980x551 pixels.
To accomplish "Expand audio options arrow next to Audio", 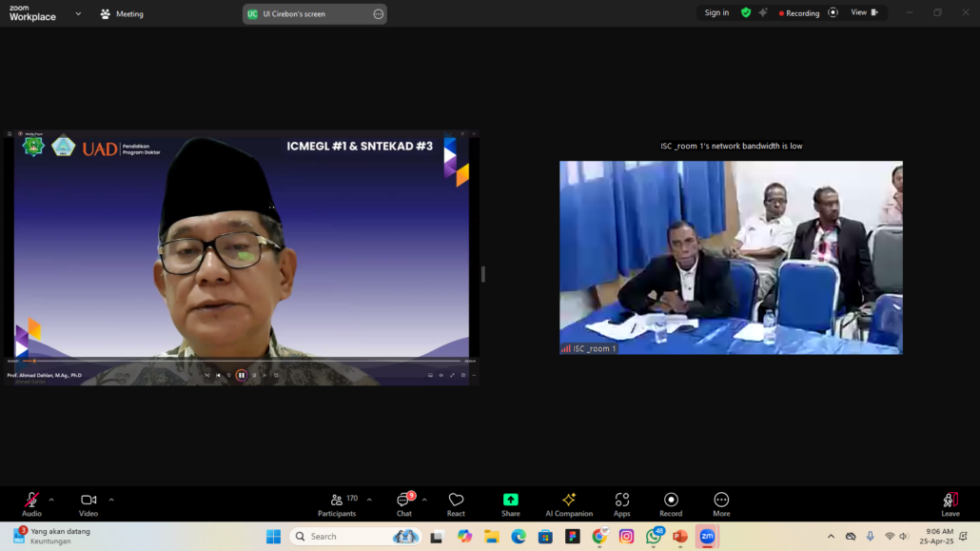I will click(51, 500).
